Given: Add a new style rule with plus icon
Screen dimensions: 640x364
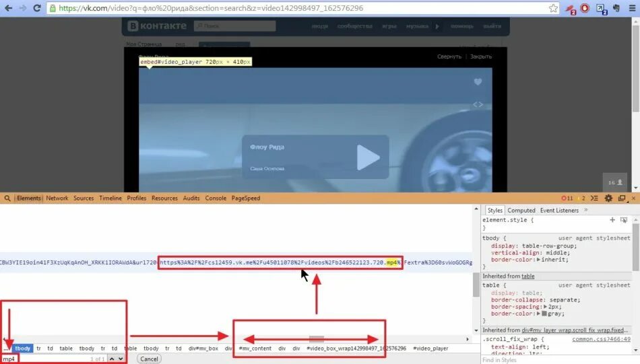Looking at the screenshot, I should coord(612,220).
